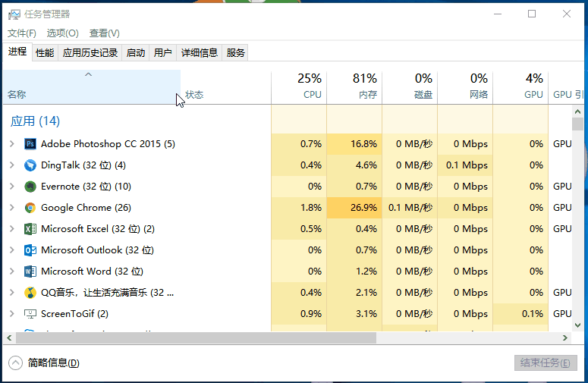Expand the Adobe Photoshop process group

coord(12,144)
